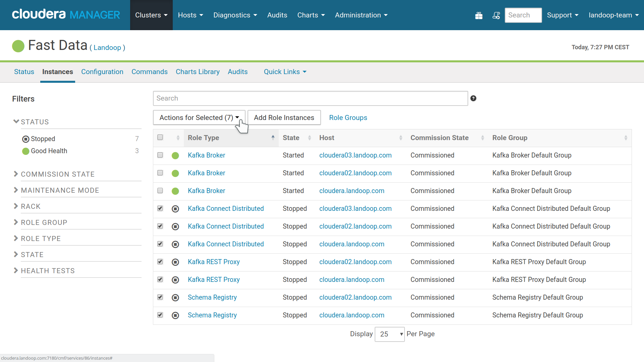Click the Stopped filter status icon
Screen dimensions: 644x362
coord(25,139)
